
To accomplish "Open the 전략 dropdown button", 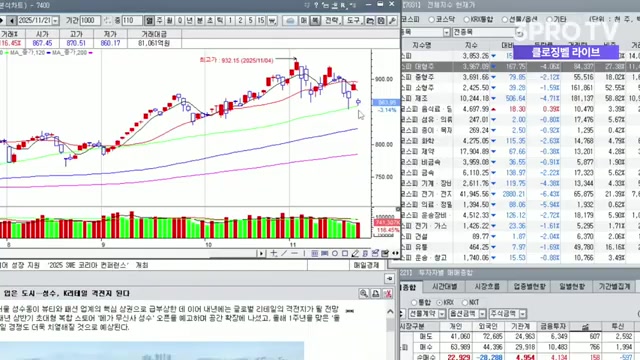I will pyautogui.click(x=332, y=20).
